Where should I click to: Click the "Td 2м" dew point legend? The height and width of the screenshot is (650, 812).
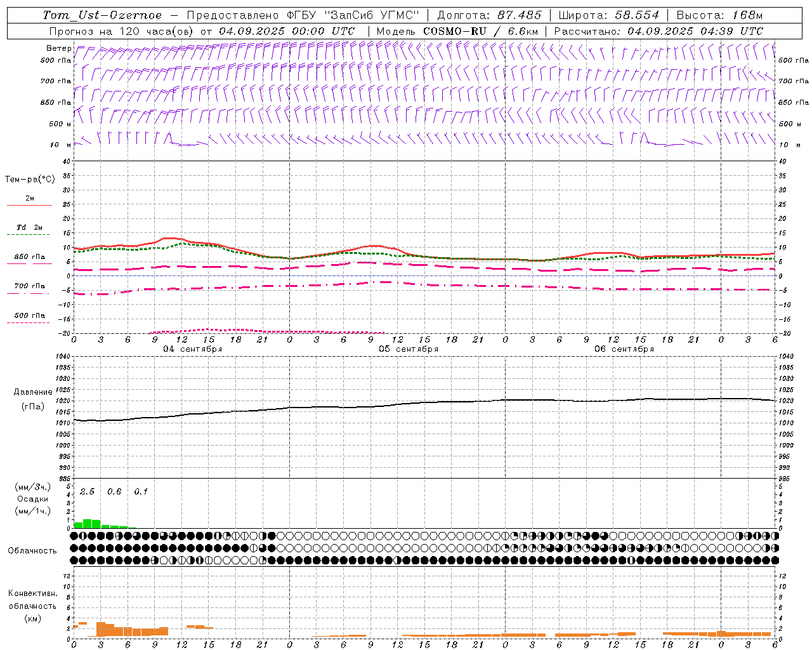click(30, 227)
